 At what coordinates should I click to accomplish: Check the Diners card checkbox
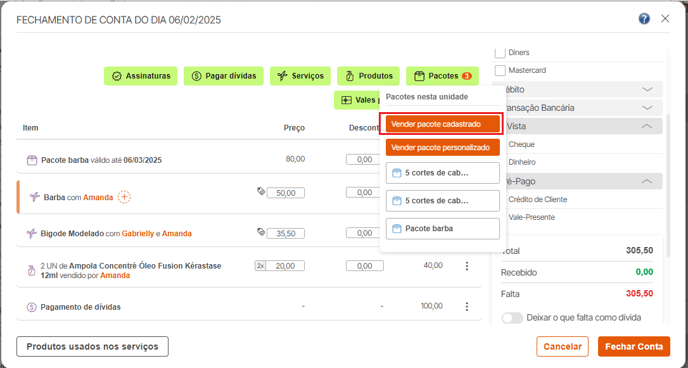(500, 53)
